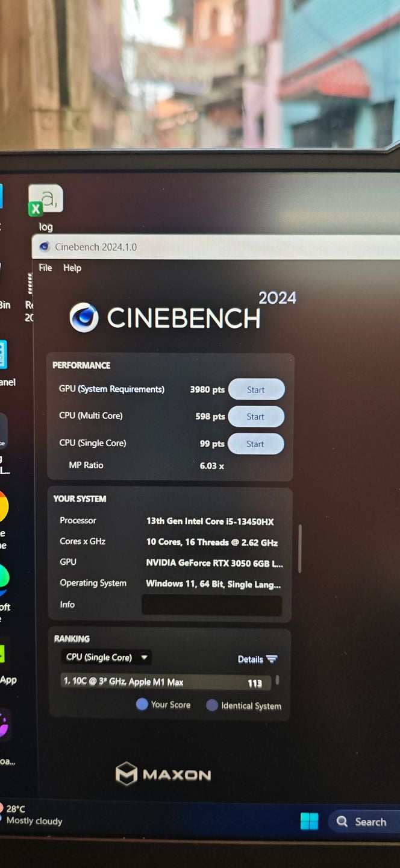Click the ranking list scrollbar

tap(277, 680)
